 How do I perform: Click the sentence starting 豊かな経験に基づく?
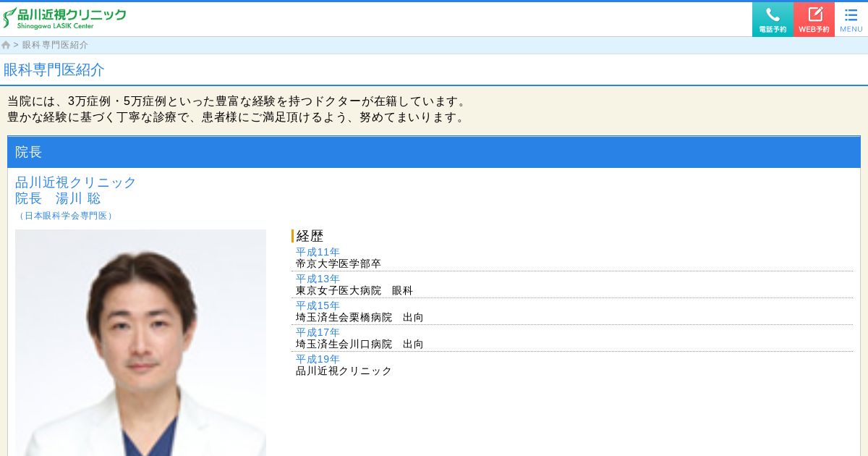[237, 117]
